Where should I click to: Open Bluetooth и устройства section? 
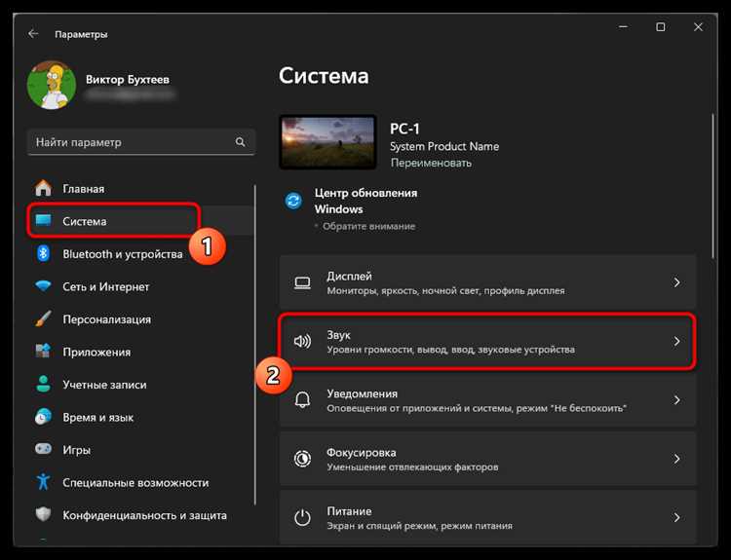point(140,254)
